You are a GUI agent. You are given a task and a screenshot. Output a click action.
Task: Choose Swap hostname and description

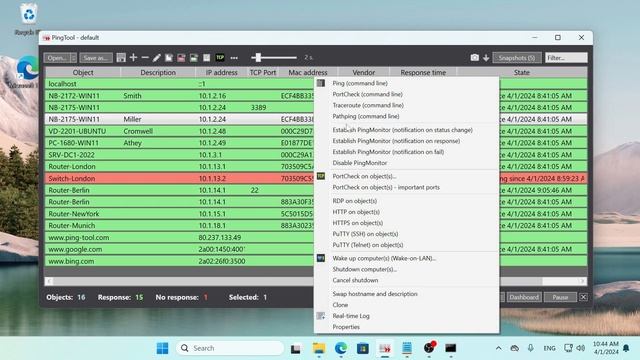pos(375,294)
